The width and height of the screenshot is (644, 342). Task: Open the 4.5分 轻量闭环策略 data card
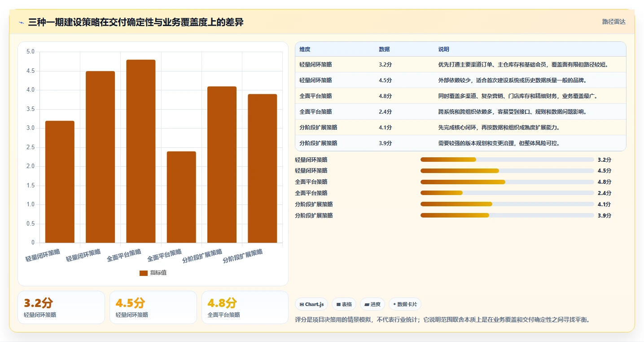[153, 307]
